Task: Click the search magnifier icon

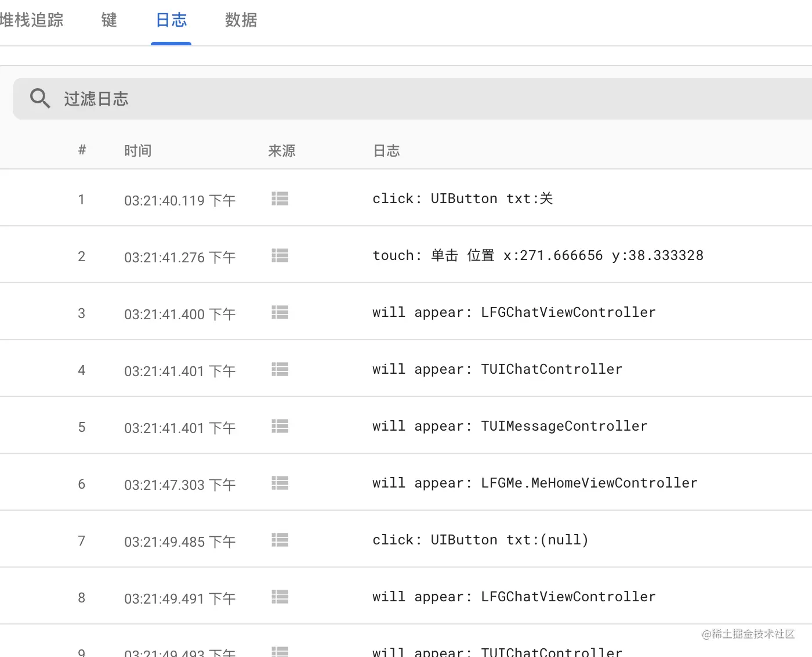Action: click(x=40, y=99)
